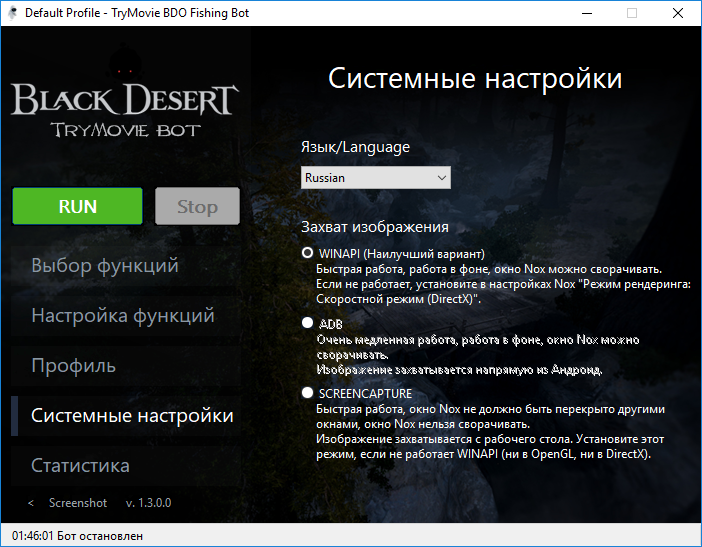
Task: Open the Выбор функций menu section
Action: tap(126, 265)
